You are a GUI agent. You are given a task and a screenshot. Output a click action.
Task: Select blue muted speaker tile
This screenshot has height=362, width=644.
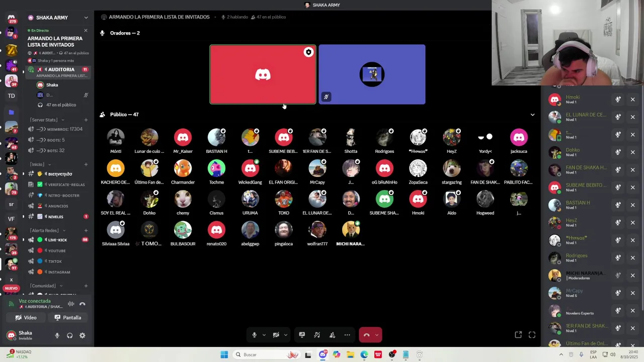pos(372,74)
